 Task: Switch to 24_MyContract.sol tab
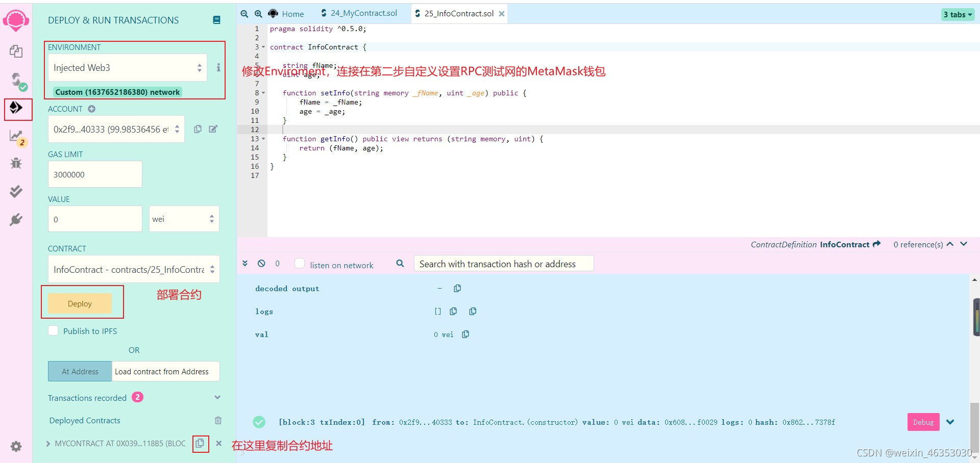click(x=359, y=13)
